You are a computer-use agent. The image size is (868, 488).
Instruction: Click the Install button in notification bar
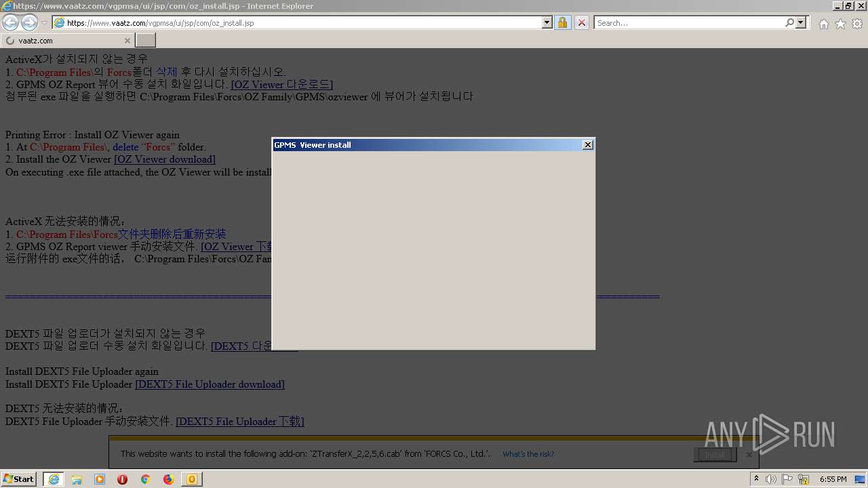pyautogui.click(x=715, y=454)
